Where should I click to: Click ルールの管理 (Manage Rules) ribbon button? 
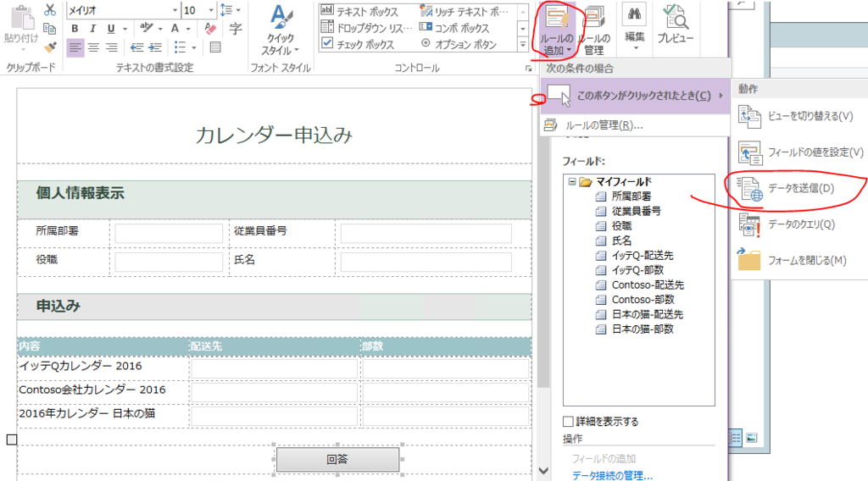[x=594, y=30]
